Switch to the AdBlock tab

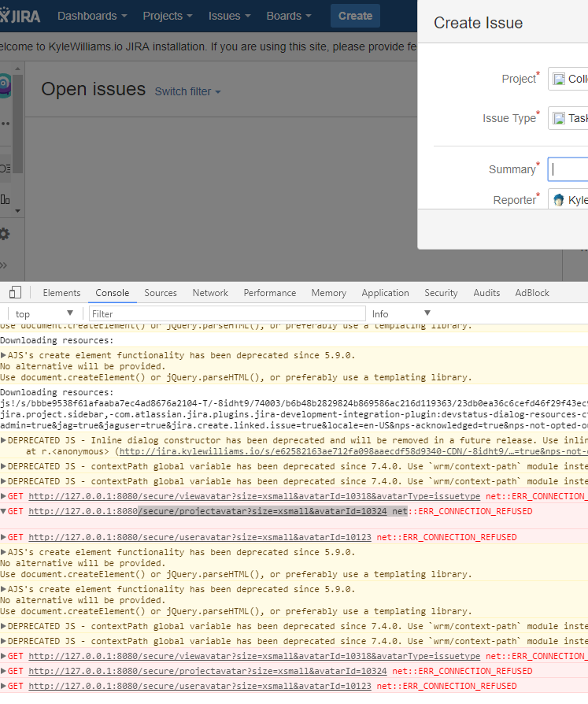[532, 293]
